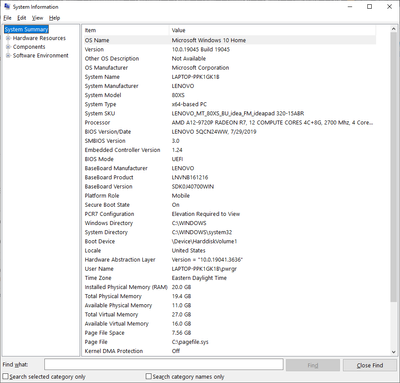400x383 pixels.
Task: Select the BaseBoard Version row
Action: click(x=229, y=186)
